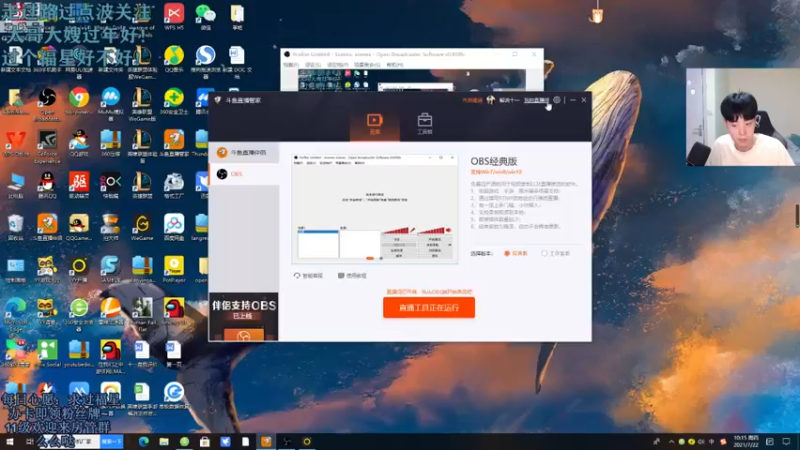This screenshot has height=450, width=800.
Task: Click the refresh-icon link below the OBS preview
Action: coord(308,276)
